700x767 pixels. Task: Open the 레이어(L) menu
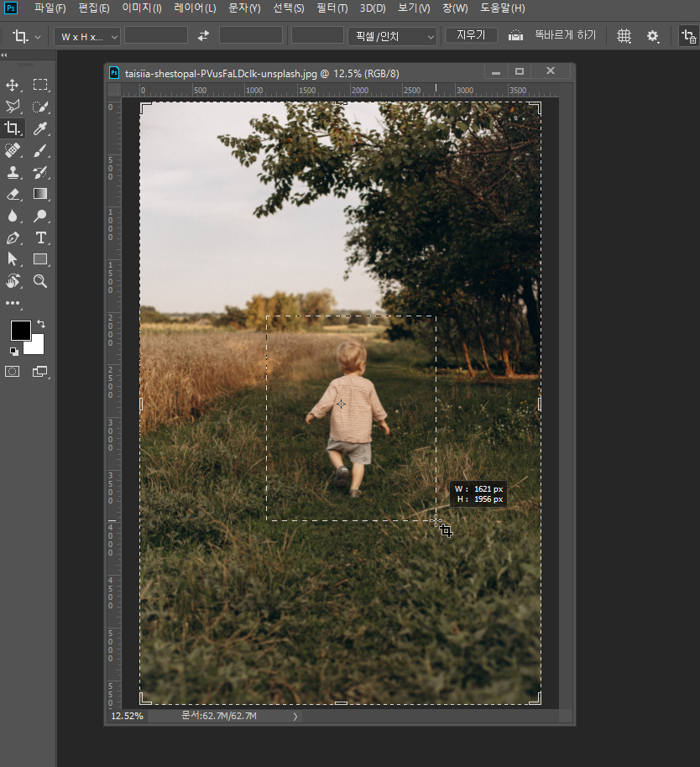coord(196,8)
